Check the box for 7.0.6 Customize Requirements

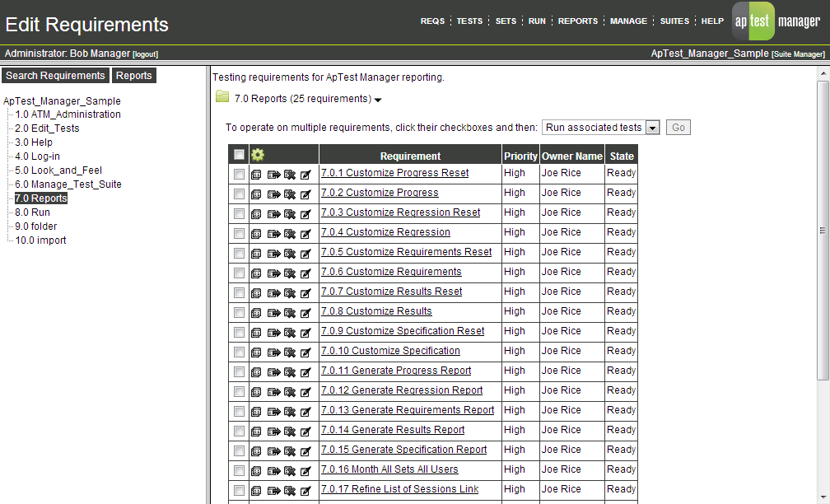pyautogui.click(x=240, y=273)
